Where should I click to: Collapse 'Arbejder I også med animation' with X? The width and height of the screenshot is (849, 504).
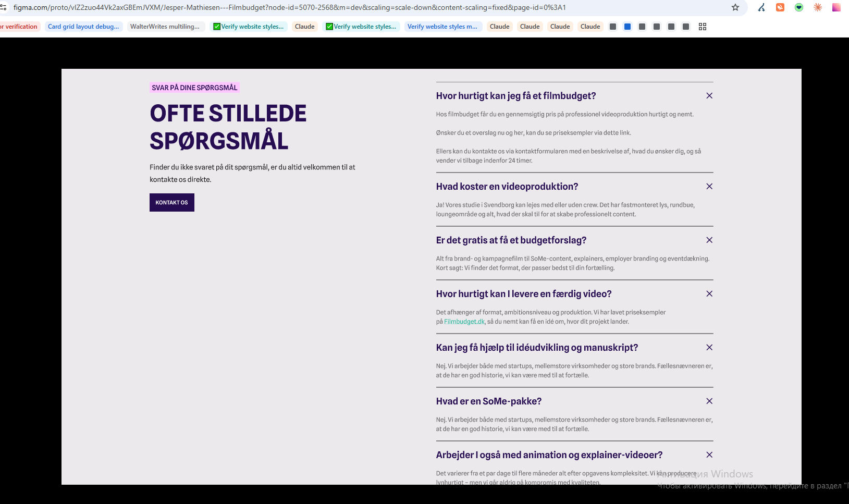(709, 455)
